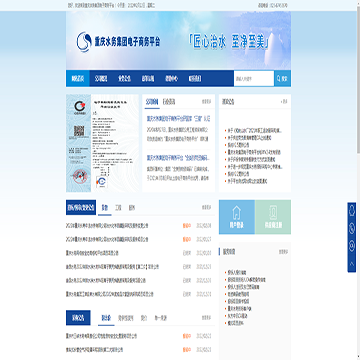Open the first headline in the news panel
This screenshot has width=360, height=360.
click(x=179, y=118)
